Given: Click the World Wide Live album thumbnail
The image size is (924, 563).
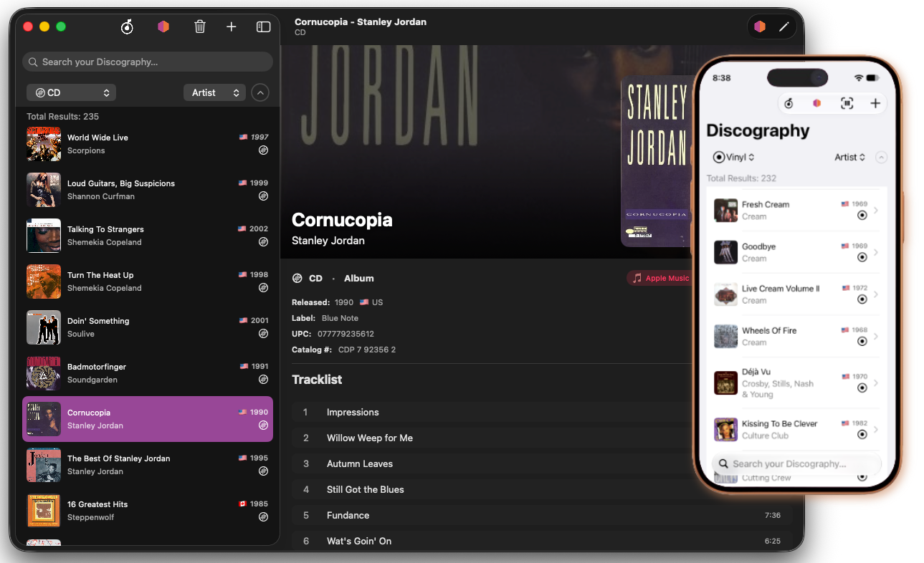Looking at the screenshot, I should click(44, 144).
